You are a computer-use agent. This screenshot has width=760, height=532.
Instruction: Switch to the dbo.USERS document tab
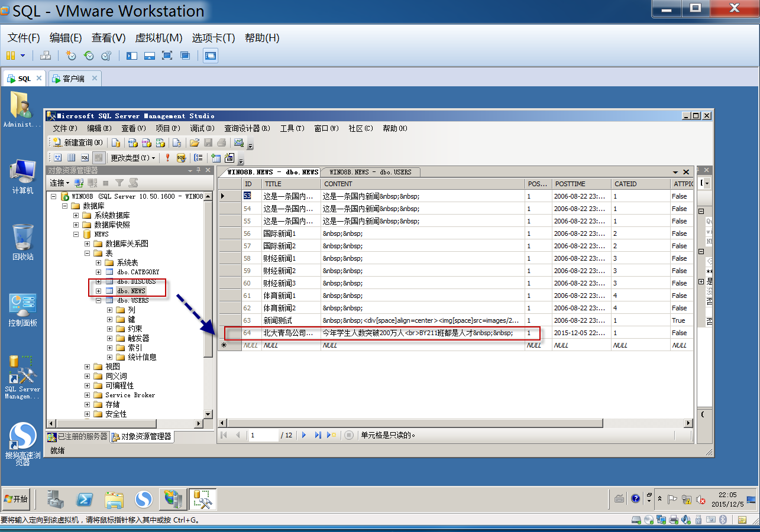tap(371, 172)
